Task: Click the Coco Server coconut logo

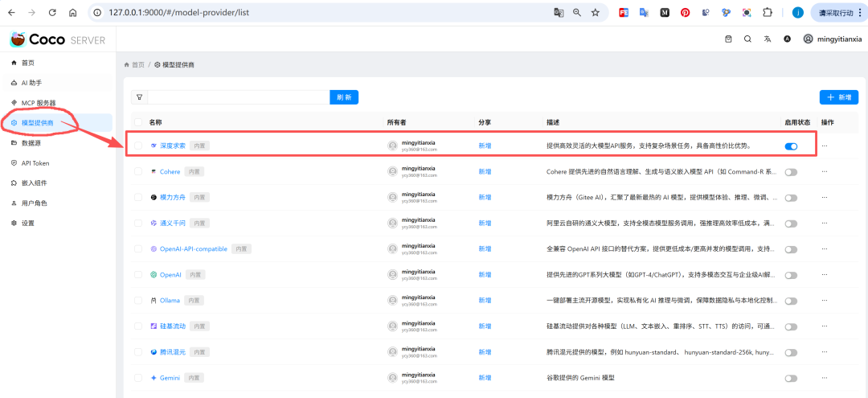Action: pos(18,39)
